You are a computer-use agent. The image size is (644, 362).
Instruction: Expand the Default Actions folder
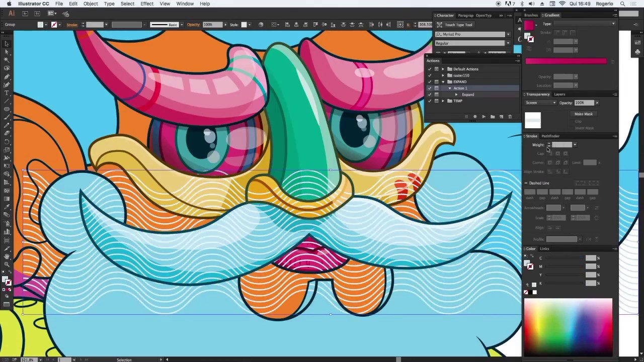pyautogui.click(x=443, y=69)
